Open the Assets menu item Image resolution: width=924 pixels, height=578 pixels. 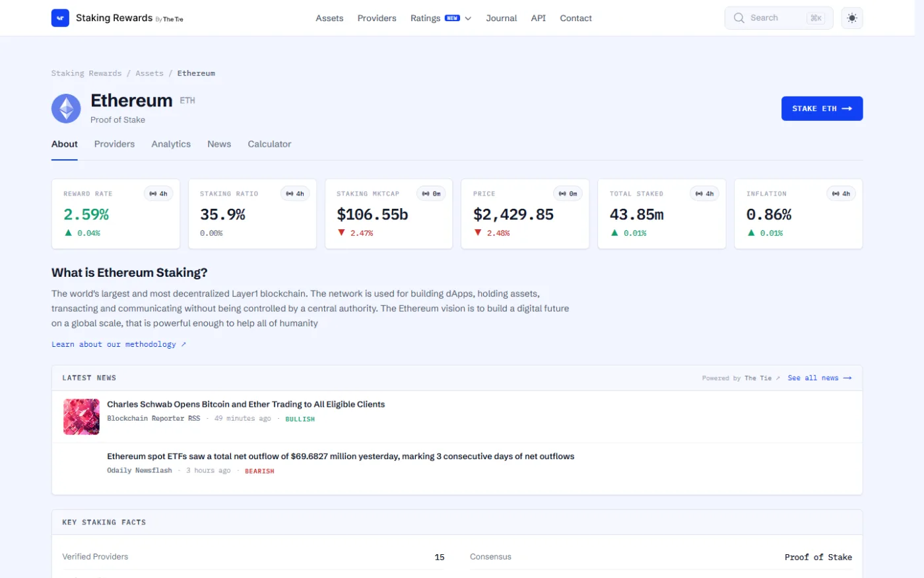[x=329, y=18]
